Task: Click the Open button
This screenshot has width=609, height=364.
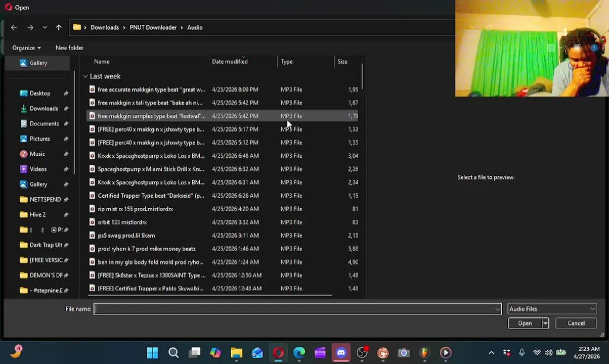Action: coord(525,323)
